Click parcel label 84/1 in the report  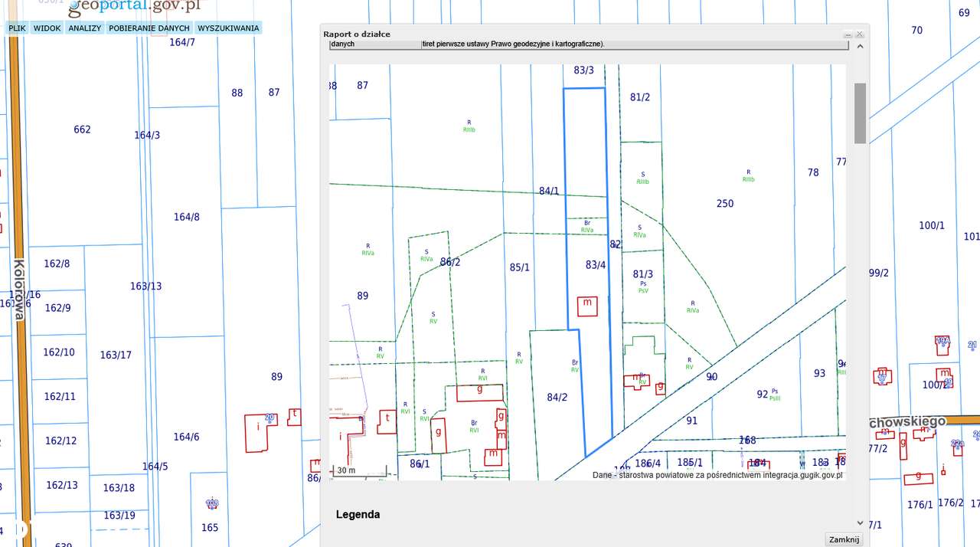tap(549, 191)
